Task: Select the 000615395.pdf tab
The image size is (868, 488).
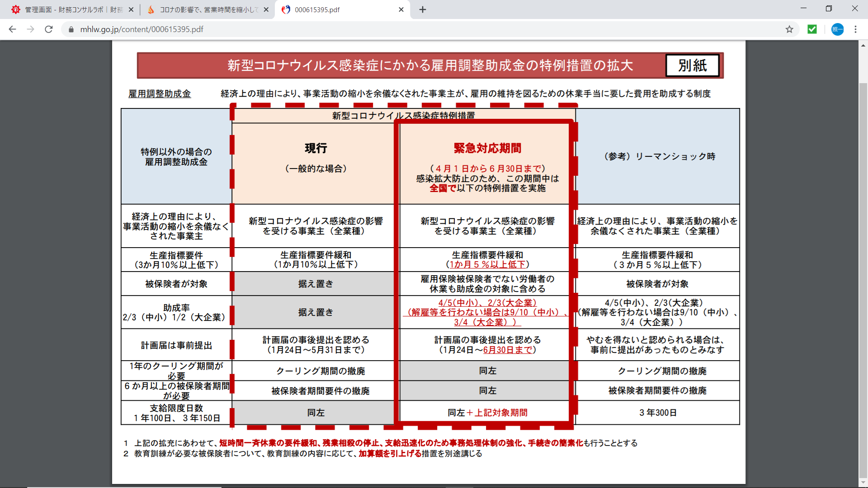Action: tap(342, 9)
